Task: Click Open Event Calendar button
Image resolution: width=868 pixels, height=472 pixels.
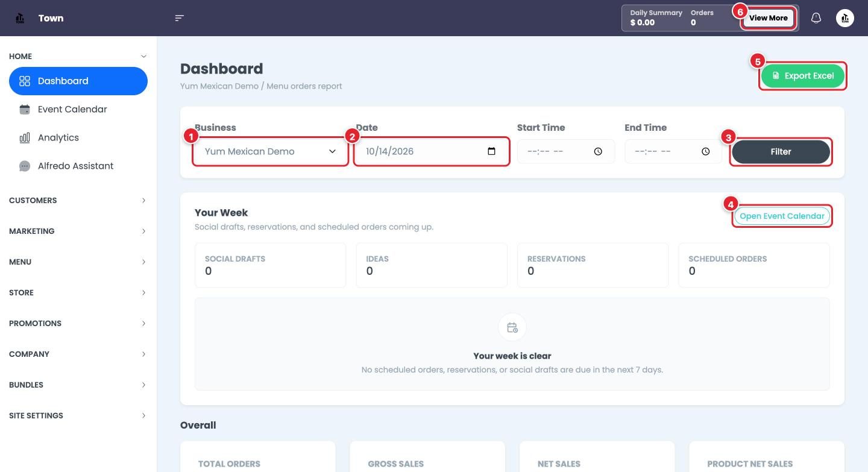Action: [782, 216]
